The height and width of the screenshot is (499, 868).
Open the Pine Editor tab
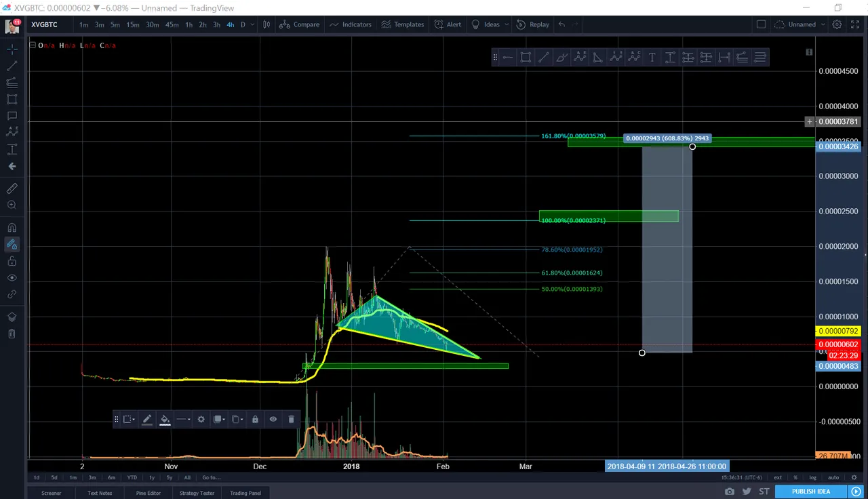click(148, 493)
